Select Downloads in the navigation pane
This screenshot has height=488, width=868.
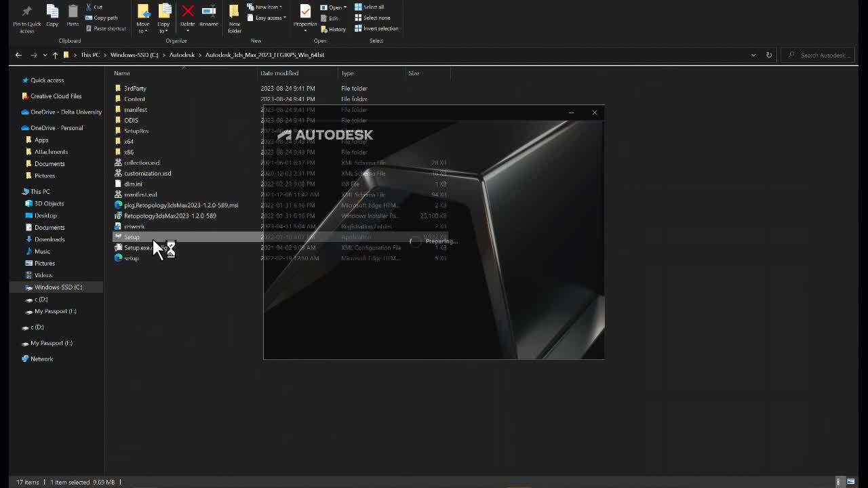pyautogui.click(x=50, y=239)
